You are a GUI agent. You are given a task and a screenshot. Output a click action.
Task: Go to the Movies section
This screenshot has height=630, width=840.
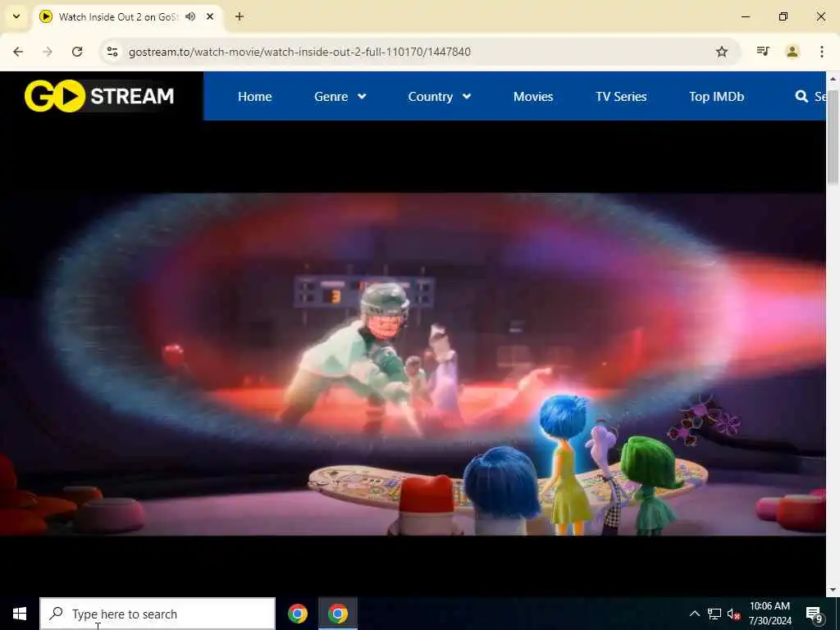click(x=533, y=97)
